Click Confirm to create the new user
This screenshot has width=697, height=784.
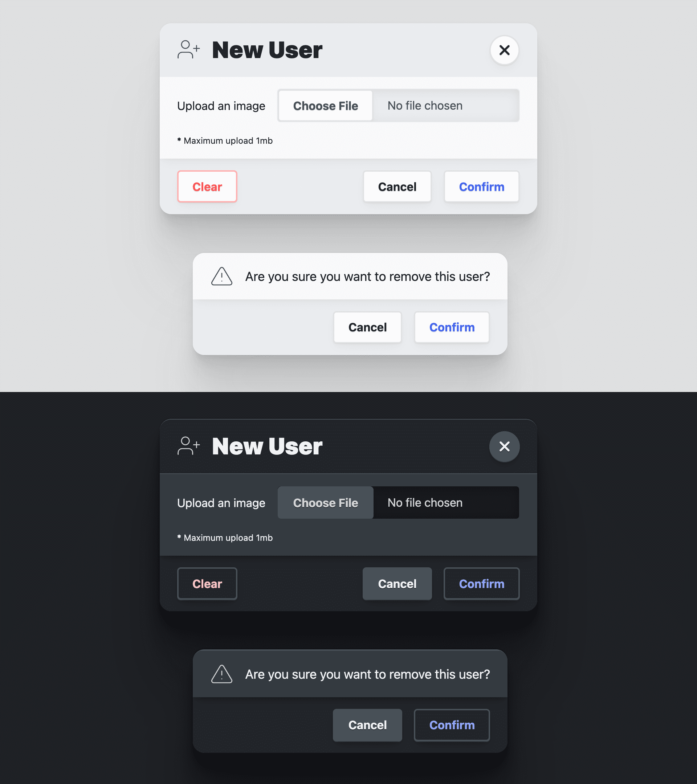pyautogui.click(x=482, y=186)
